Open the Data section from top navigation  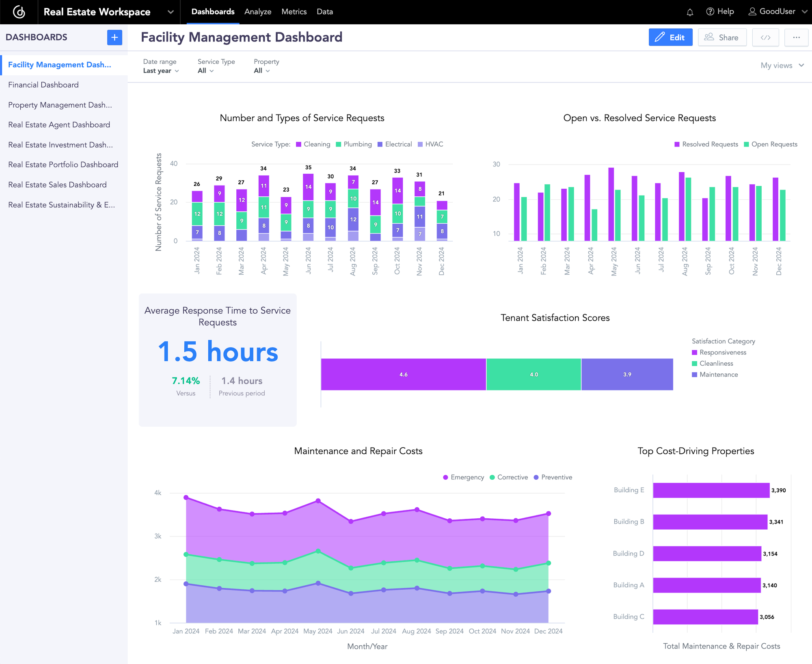point(324,12)
